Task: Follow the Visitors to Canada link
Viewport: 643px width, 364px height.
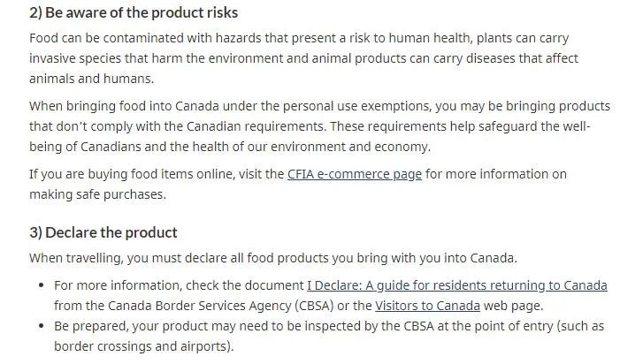Action: (x=427, y=306)
